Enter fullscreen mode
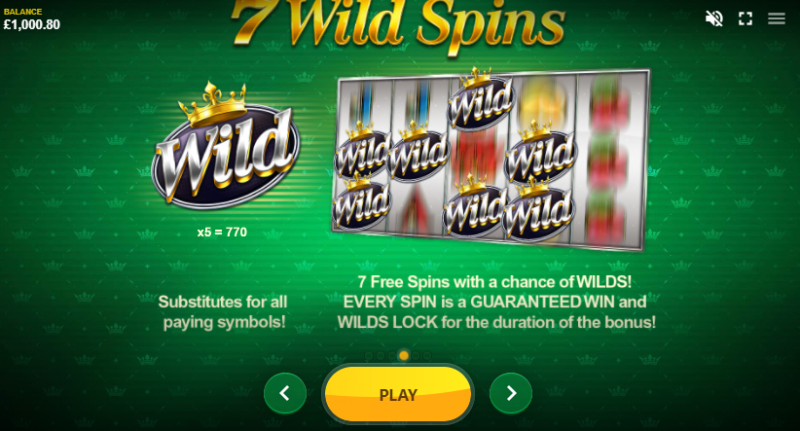 [x=745, y=19]
